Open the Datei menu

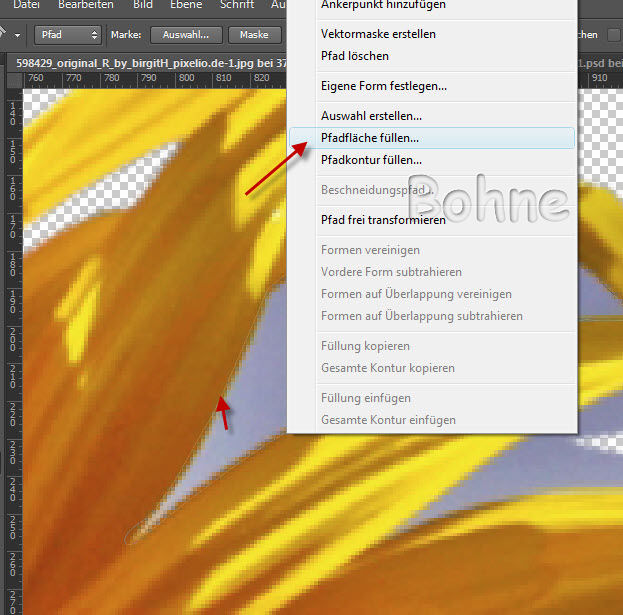(27, 5)
